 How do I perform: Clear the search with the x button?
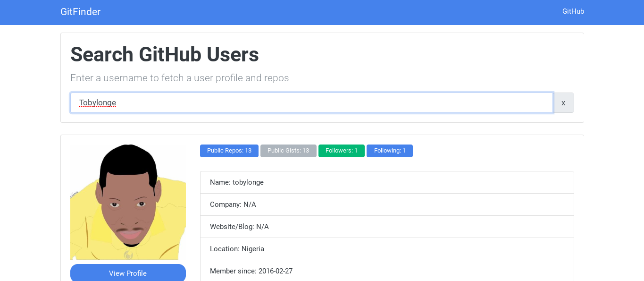(x=563, y=102)
